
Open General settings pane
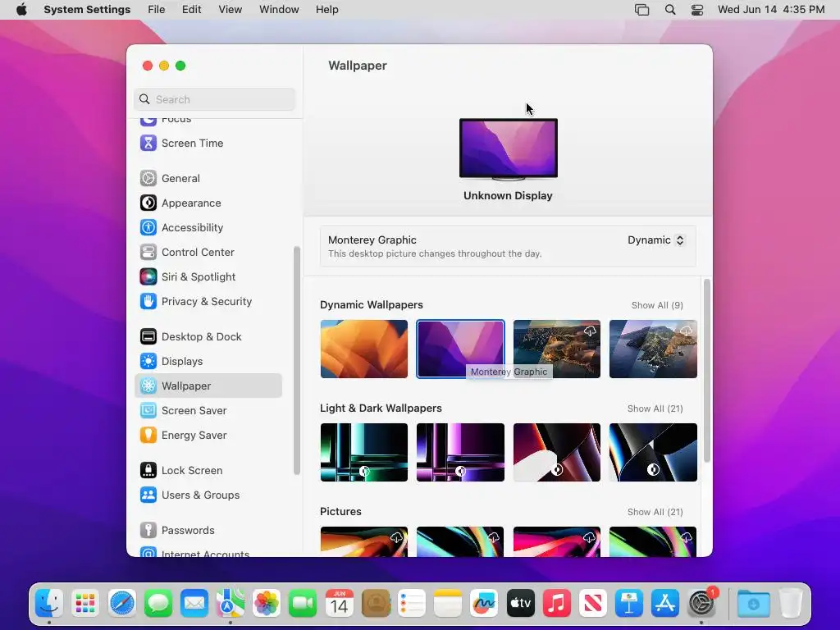(x=208, y=178)
